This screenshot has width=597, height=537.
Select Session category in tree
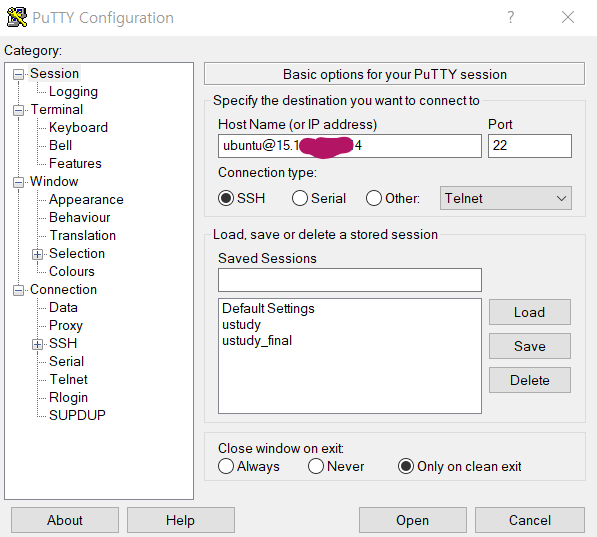coord(54,74)
